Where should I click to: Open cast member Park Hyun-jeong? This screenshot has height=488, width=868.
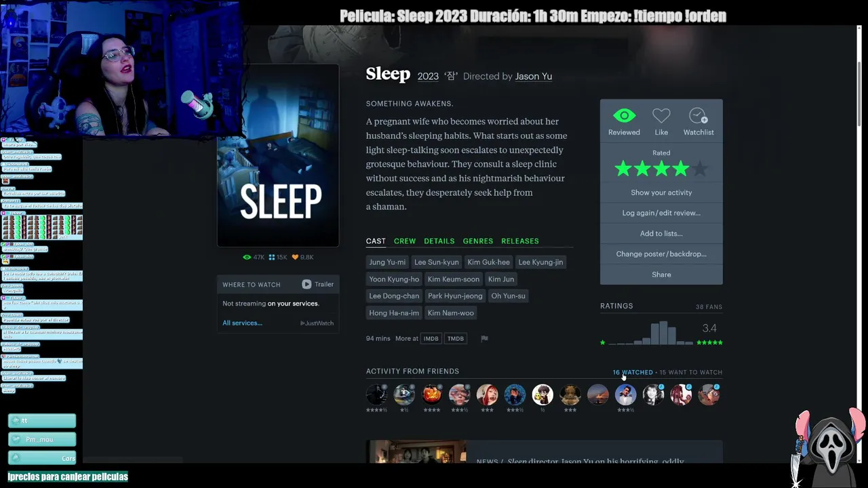point(455,296)
